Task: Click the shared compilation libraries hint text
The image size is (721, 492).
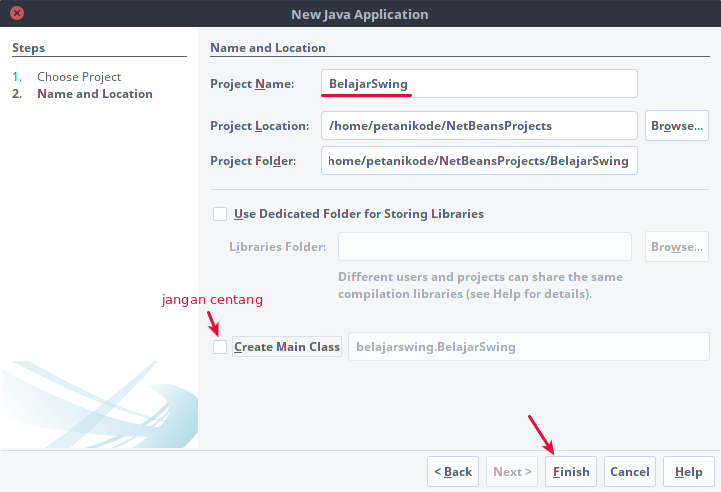Action: pos(480,285)
